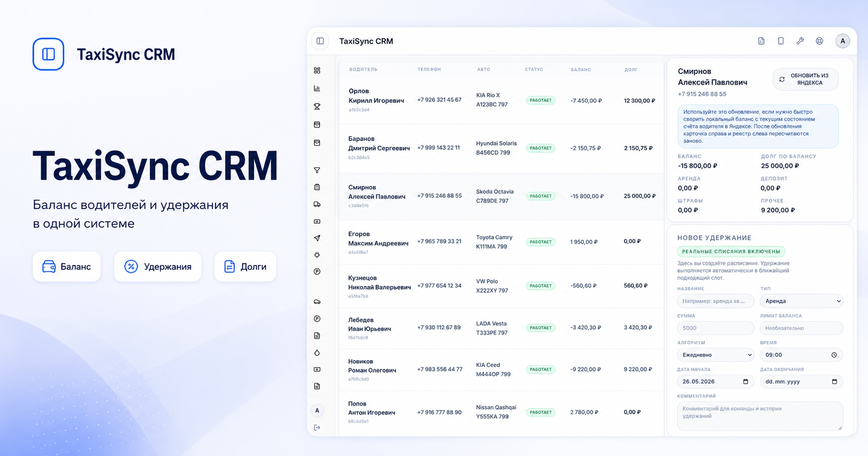Open the report document icon in the header
The image size is (868, 456).
pyautogui.click(x=761, y=41)
